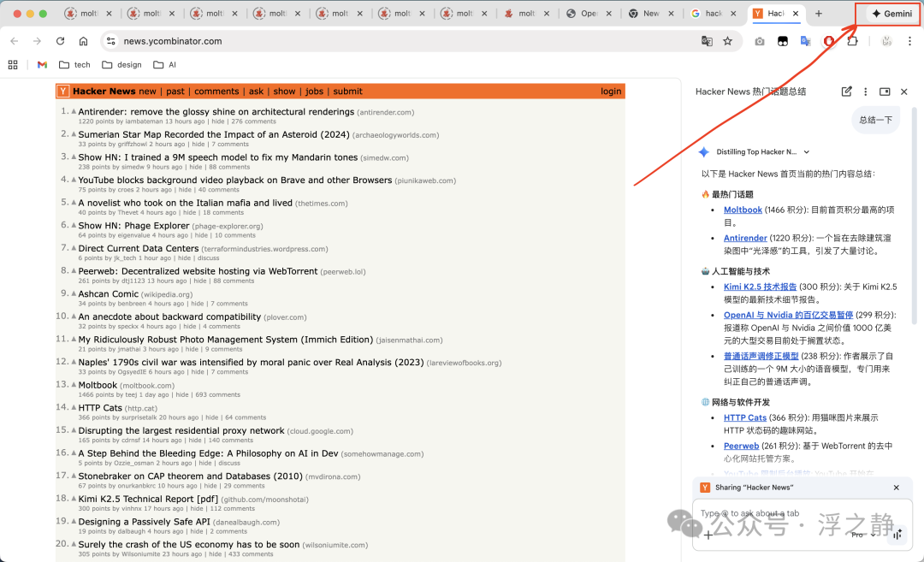Viewport: 924px width, 562px height.
Task: Open the Gemini side panel button
Action: click(x=891, y=14)
